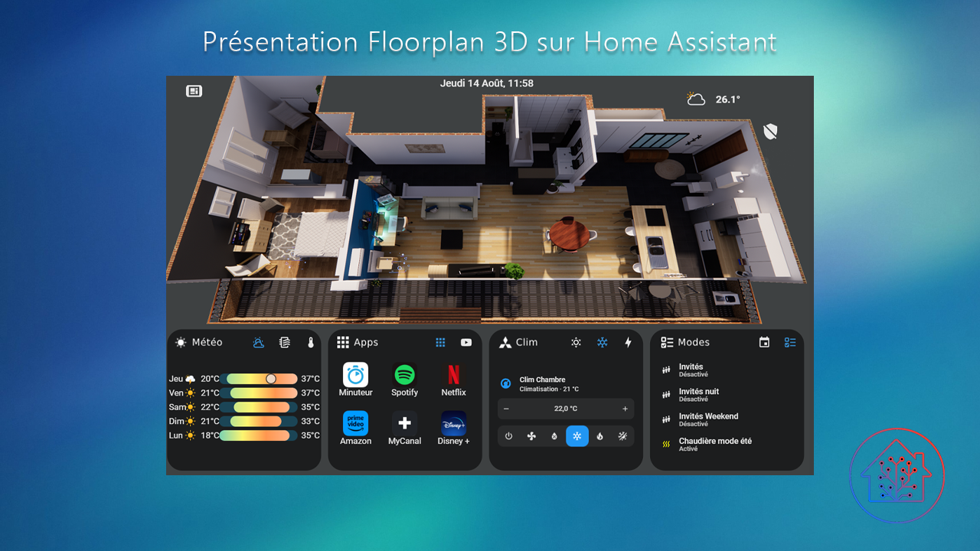Click the yellow heating icon for Chaudière
This screenshot has height=551, width=980.
[x=666, y=444]
